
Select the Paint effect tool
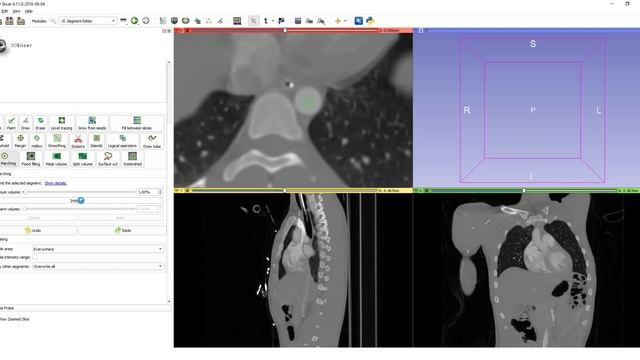pyautogui.click(x=11, y=123)
